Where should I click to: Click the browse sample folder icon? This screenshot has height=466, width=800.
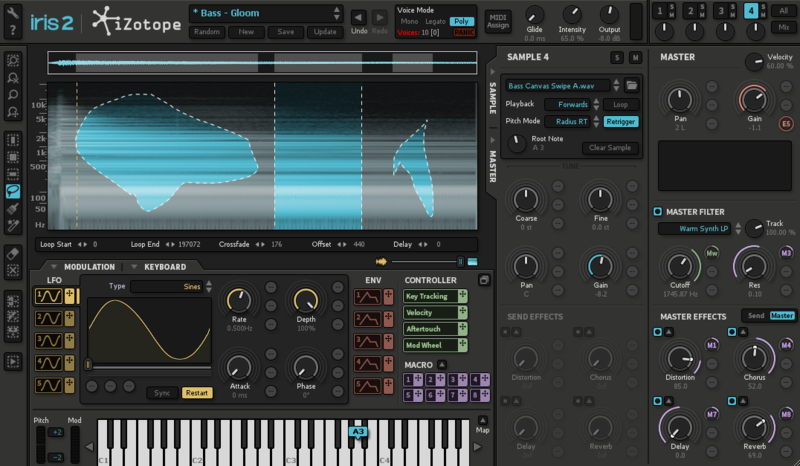coord(632,85)
